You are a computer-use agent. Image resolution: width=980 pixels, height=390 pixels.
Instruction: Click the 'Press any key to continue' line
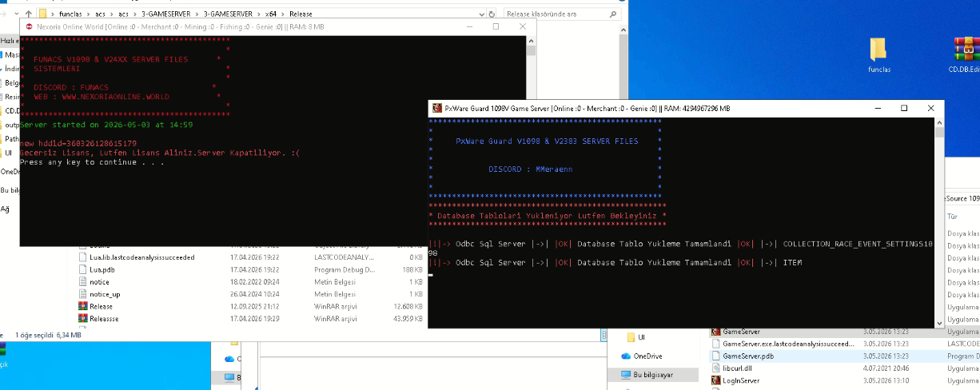click(92, 161)
